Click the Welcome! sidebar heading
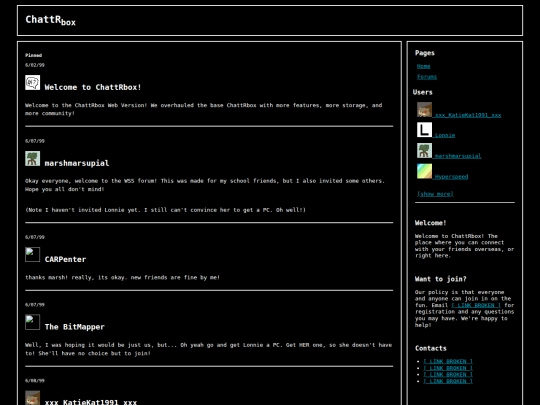 pos(430,223)
